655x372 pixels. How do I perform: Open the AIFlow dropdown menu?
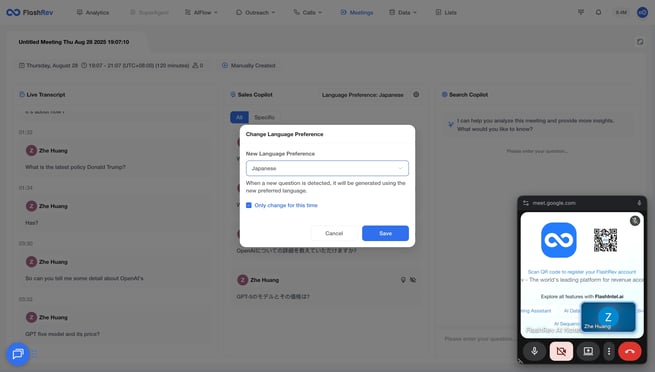(x=201, y=13)
